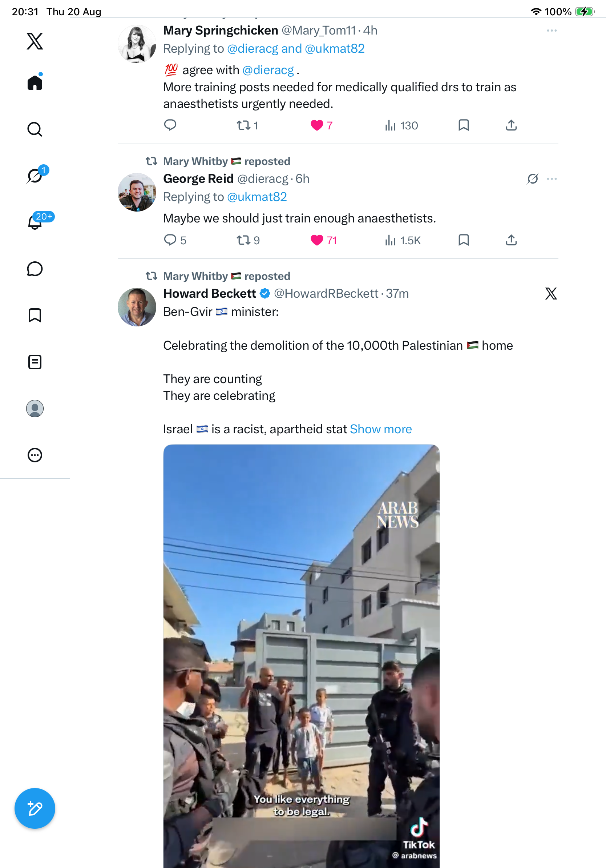Open Grok in the sidebar
Image resolution: width=606 pixels, height=868 pixels.
point(35,176)
